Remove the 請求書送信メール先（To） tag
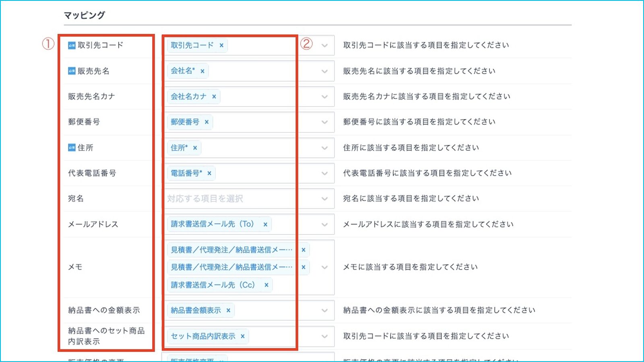The height and width of the screenshot is (362, 644). (265, 224)
